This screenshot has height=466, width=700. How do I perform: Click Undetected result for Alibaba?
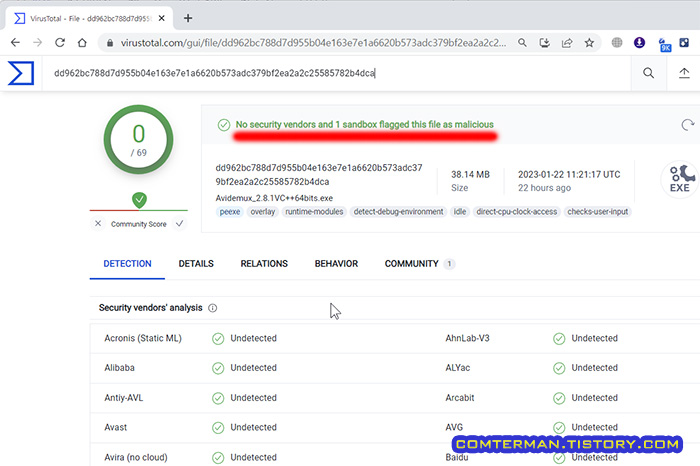(253, 368)
